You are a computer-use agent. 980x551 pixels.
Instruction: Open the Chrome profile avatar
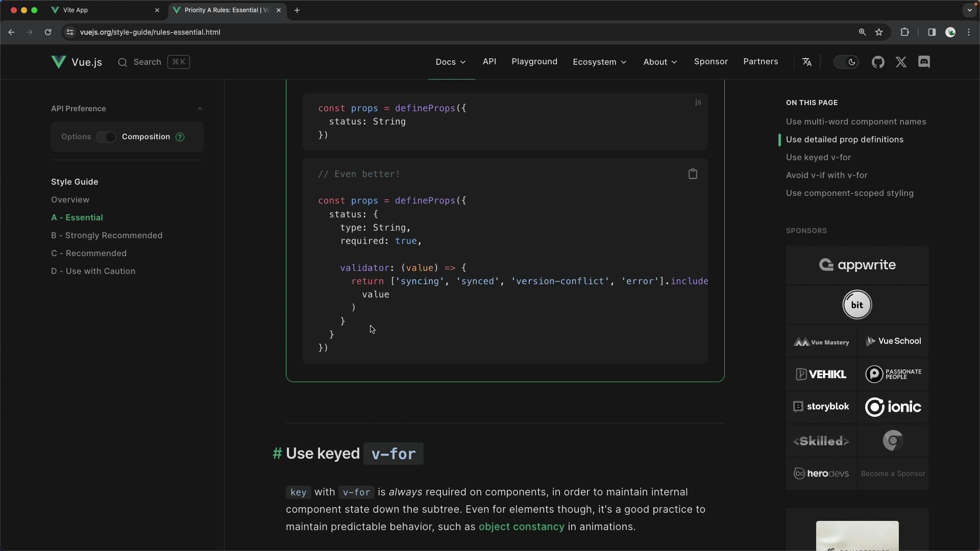click(x=950, y=32)
